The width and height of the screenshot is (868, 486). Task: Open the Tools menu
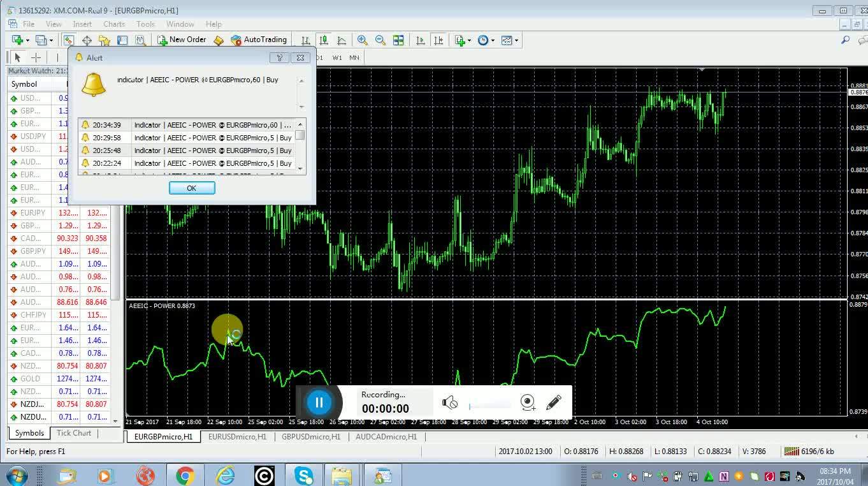145,24
